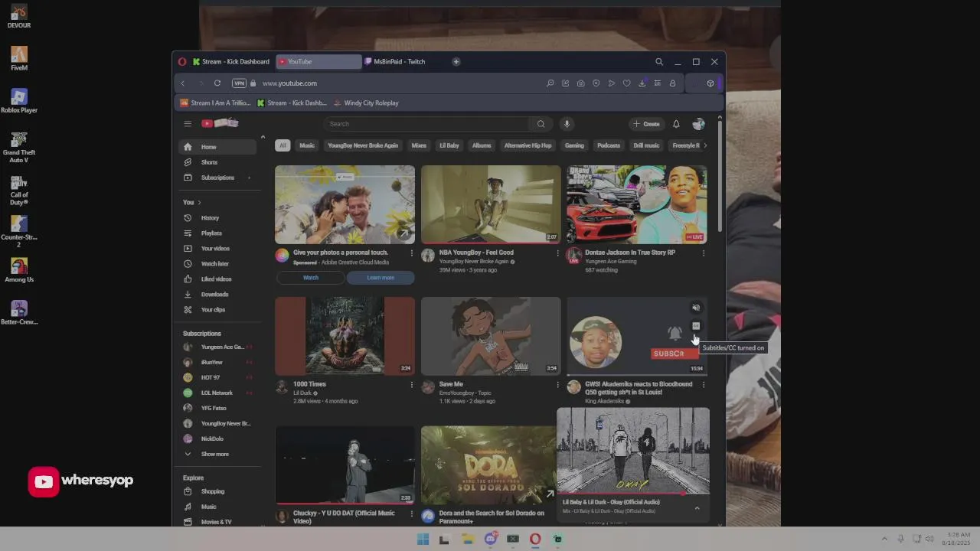
Task: Open Watch later in sidebar
Action: (x=217, y=264)
